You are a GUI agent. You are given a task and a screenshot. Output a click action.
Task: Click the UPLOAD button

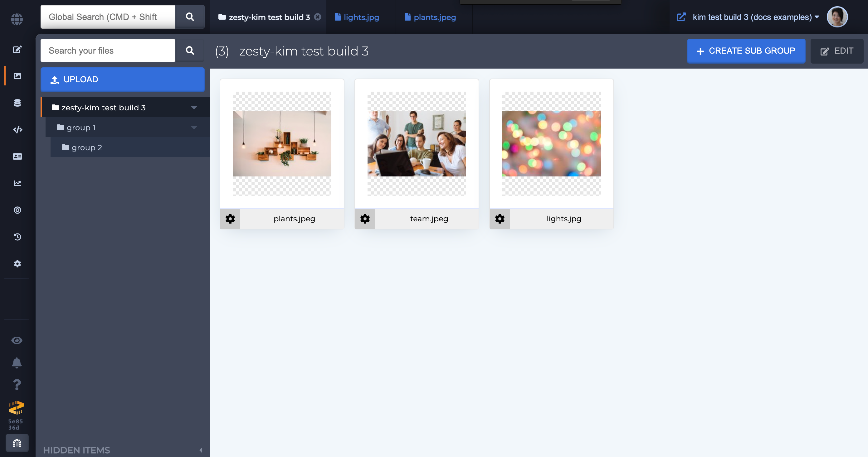point(122,79)
